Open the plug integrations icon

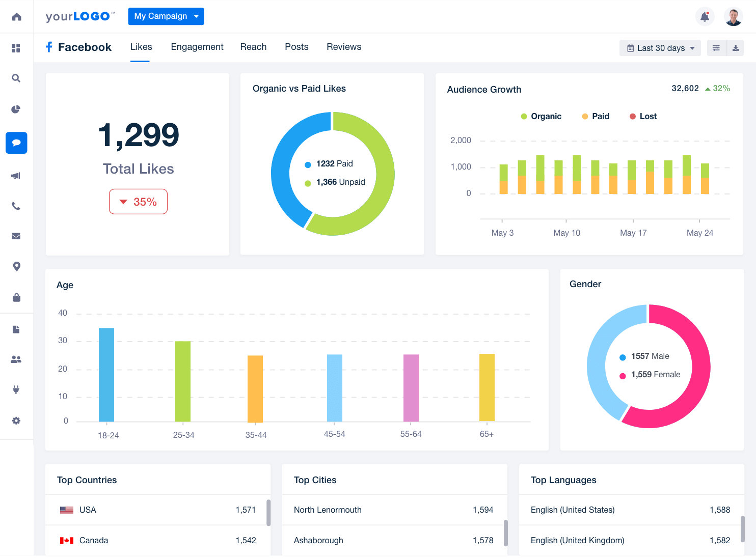(16, 390)
